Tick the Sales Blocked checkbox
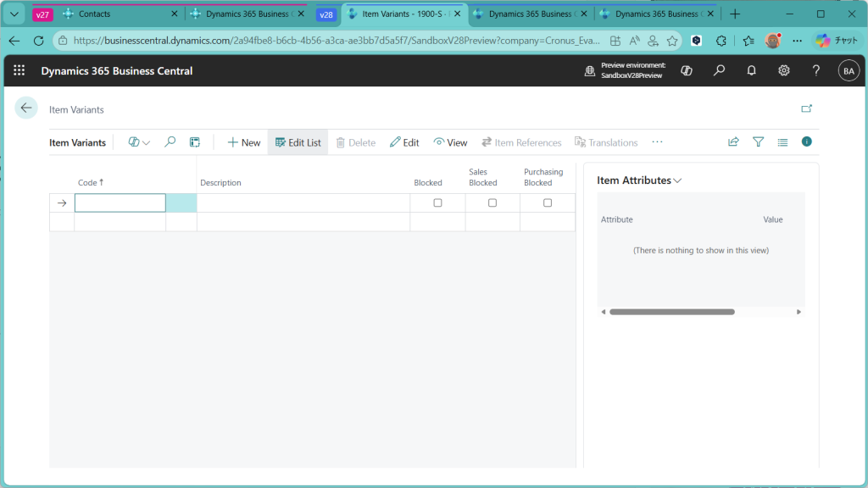868x488 pixels. (492, 203)
